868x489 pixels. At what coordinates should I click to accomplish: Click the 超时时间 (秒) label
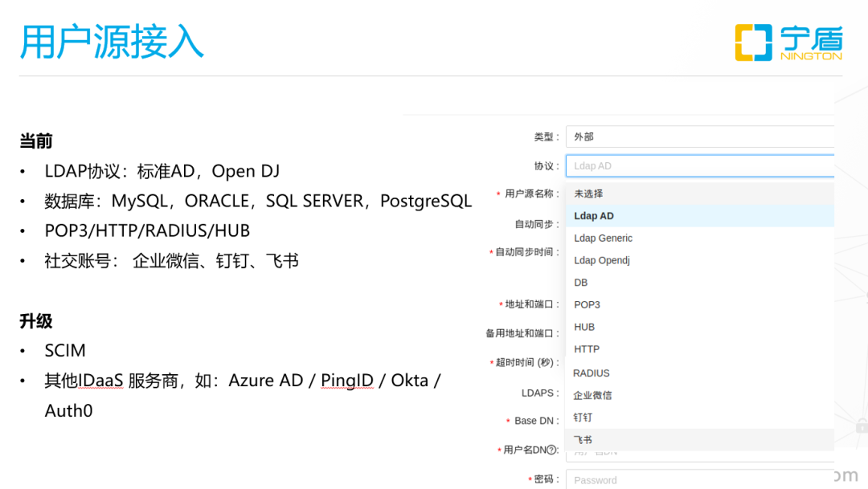pos(525,363)
